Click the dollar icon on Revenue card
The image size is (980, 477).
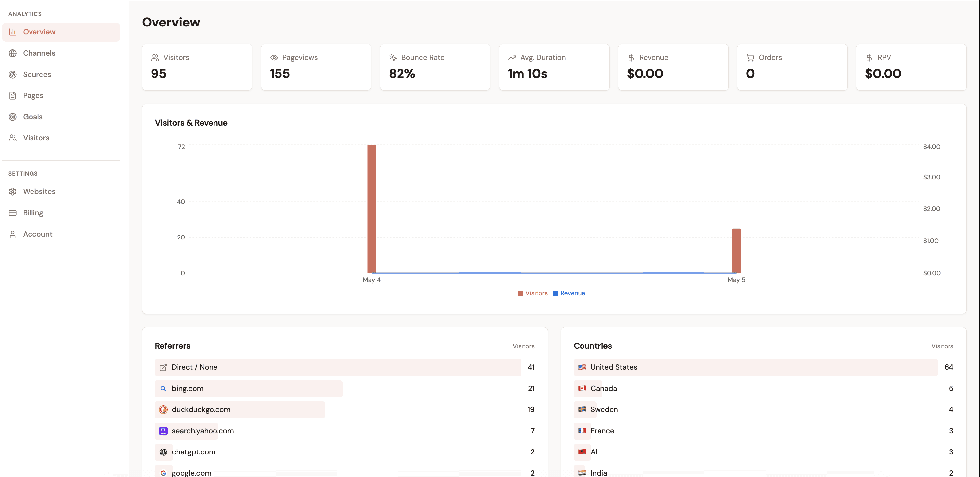[x=631, y=57]
